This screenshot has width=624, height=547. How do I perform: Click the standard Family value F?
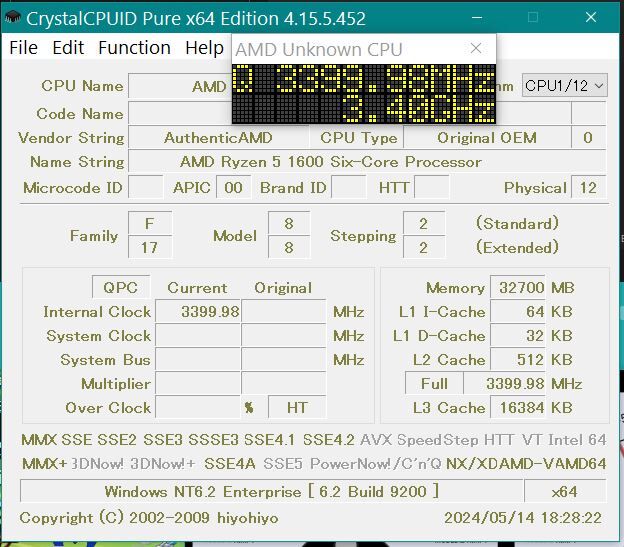[150, 223]
